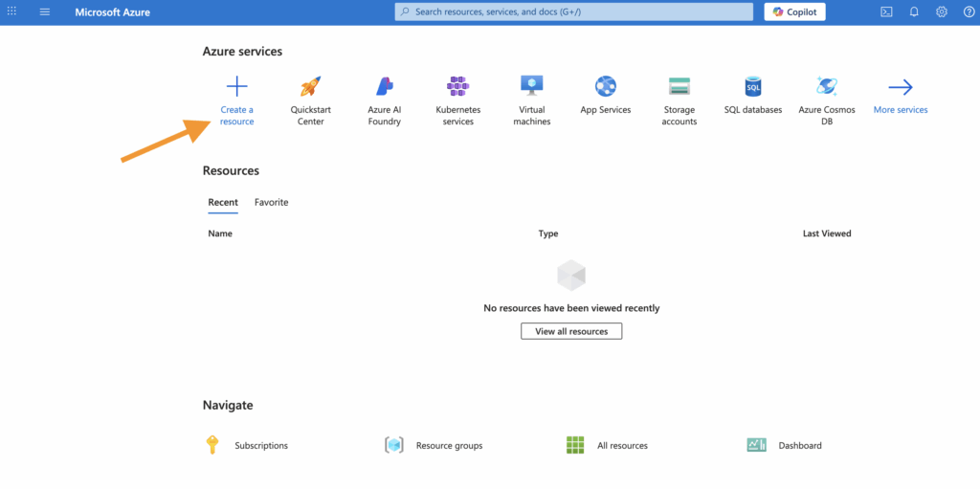Viewport: 980px width, 489px height.
Task: Click the Storage accounts label
Action: click(x=679, y=116)
